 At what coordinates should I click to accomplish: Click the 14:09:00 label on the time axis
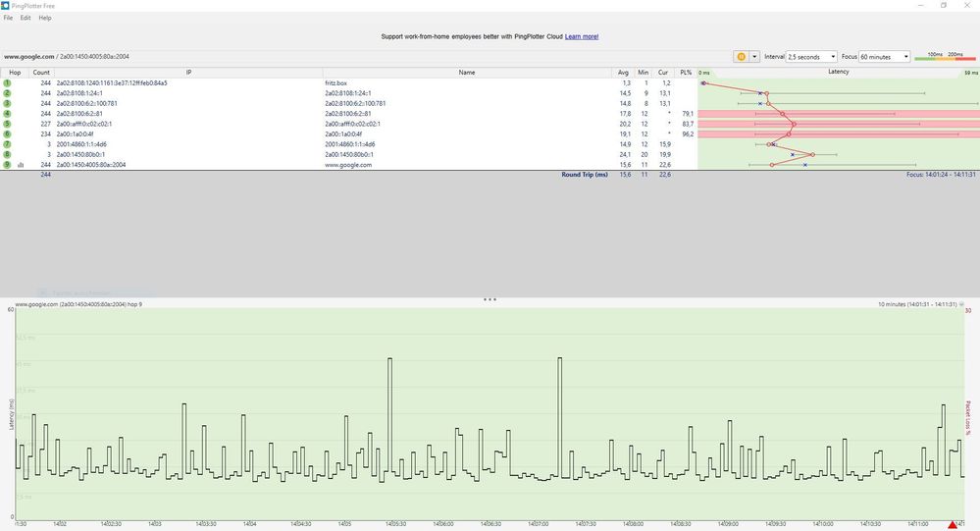click(727, 524)
